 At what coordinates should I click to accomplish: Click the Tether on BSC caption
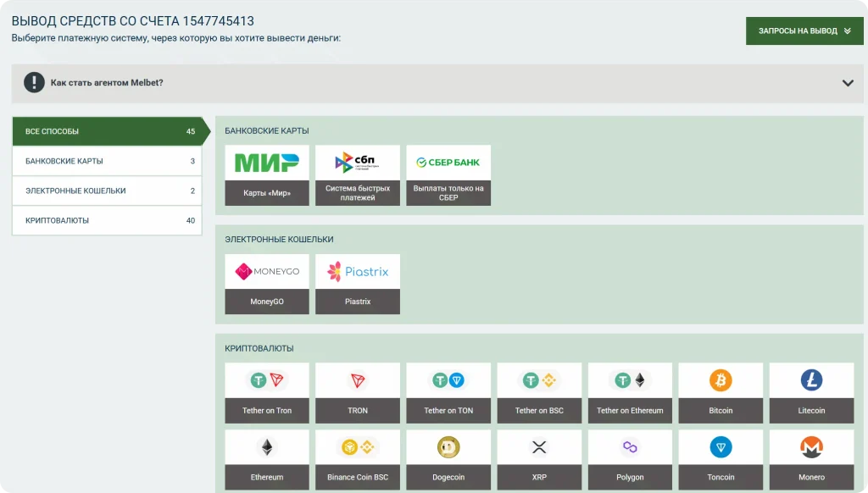pyautogui.click(x=539, y=411)
